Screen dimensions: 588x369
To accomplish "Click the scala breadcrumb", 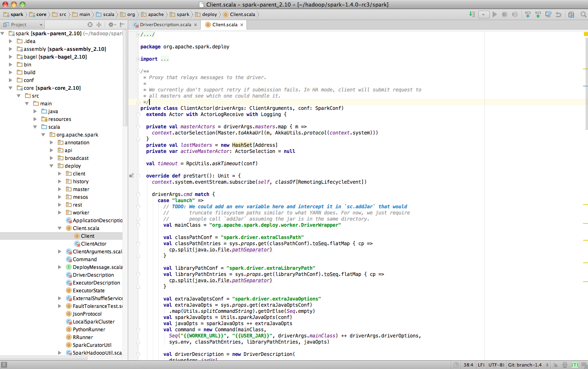I will 105,14.
